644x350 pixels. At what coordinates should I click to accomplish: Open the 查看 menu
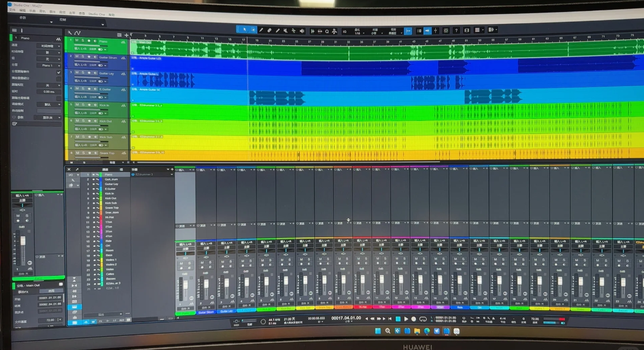point(82,13)
